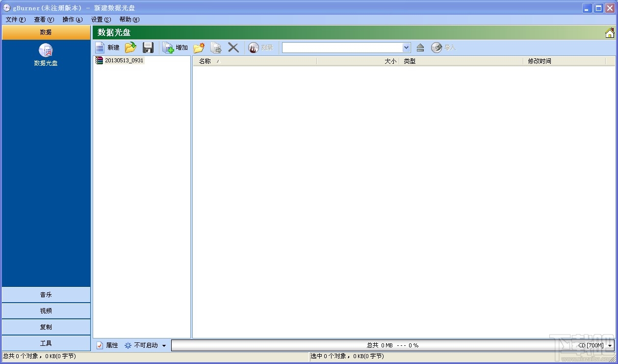Click the 导入 (Import) disc icon
The width and height of the screenshot is (618, 364).
(437, 48)
